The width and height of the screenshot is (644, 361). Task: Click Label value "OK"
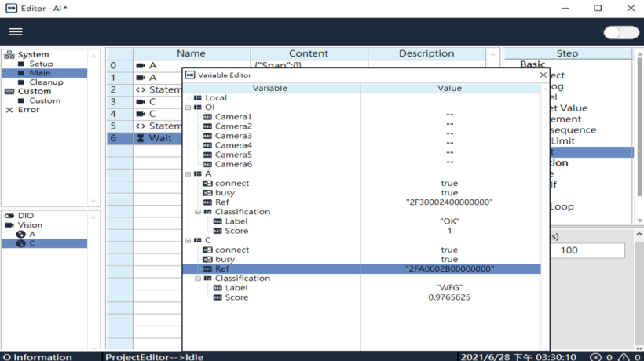click(450, 221)
